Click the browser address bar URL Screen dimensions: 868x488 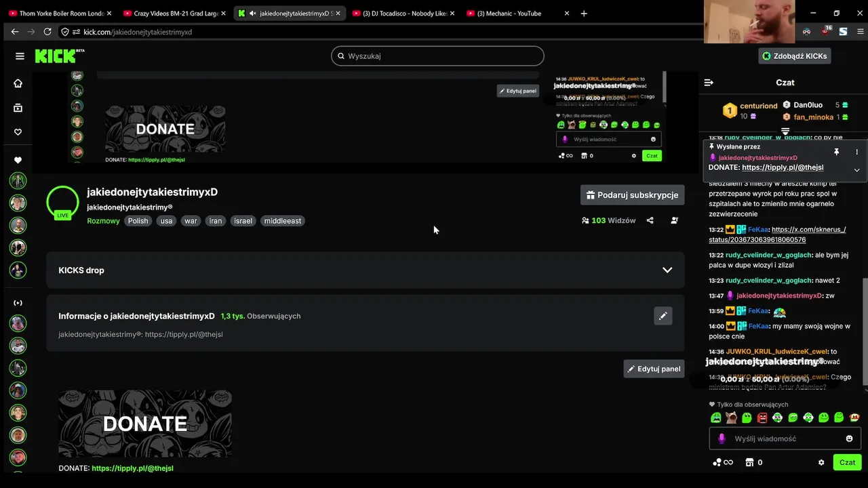pos(138,32)
